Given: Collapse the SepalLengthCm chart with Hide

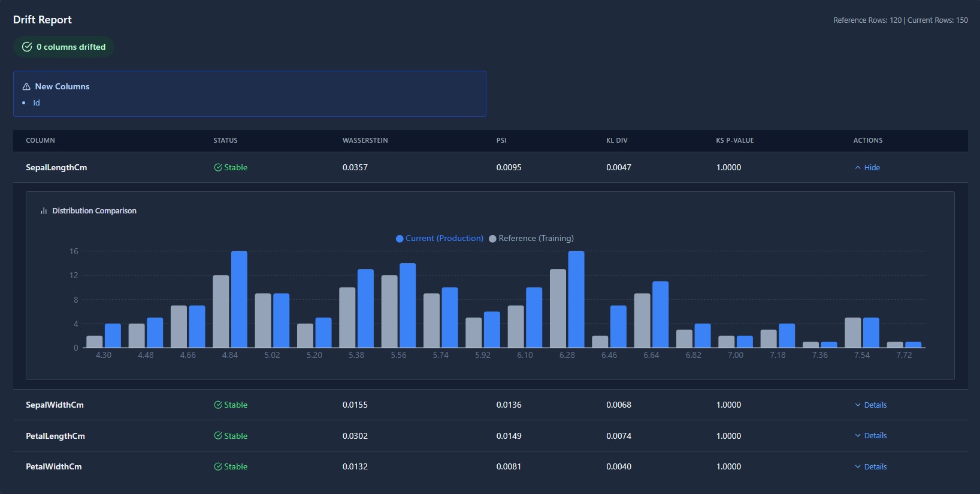Looking at the screenshot, I should point(872,168).
